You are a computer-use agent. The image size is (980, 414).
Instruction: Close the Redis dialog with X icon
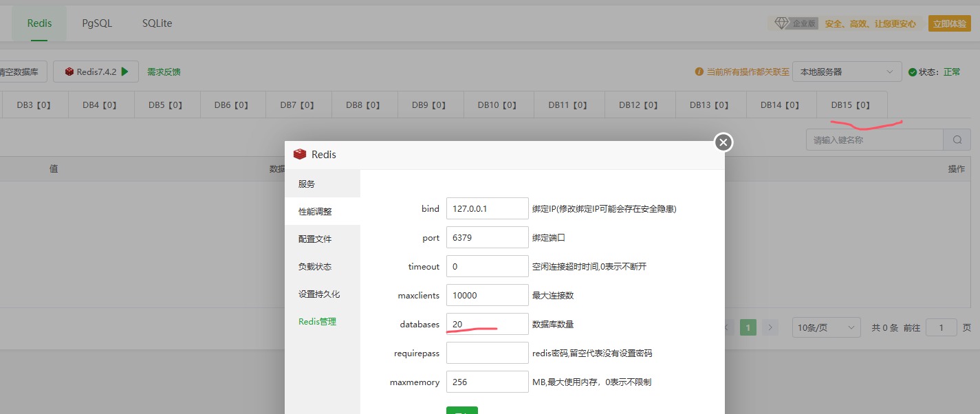pos(723,142)
